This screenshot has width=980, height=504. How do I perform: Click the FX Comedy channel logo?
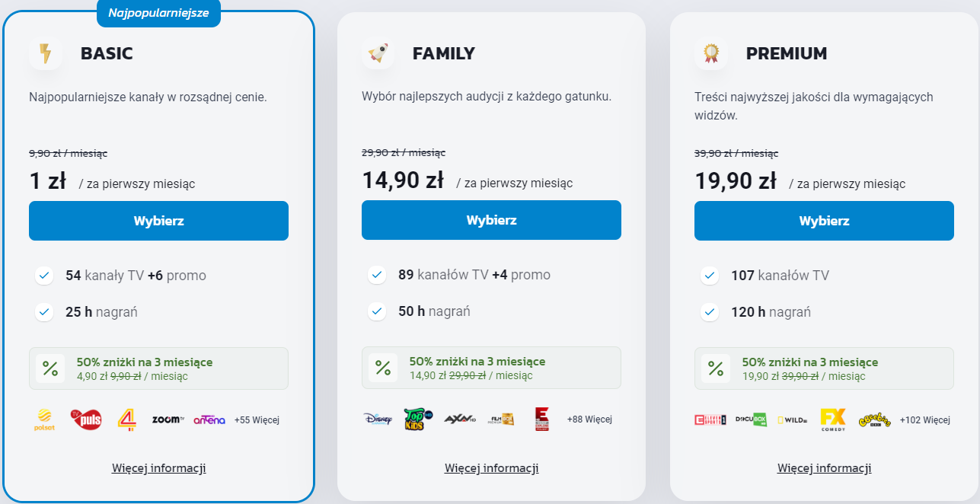833,419
